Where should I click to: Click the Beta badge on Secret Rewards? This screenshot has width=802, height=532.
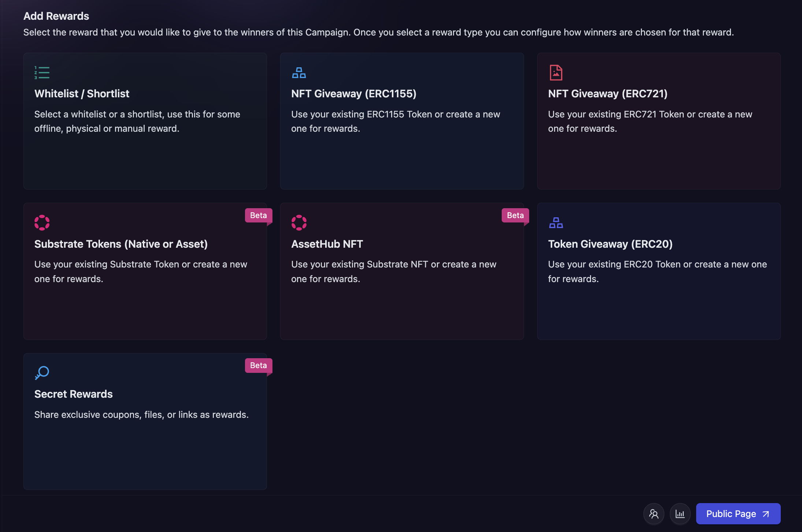click(258, 366)
